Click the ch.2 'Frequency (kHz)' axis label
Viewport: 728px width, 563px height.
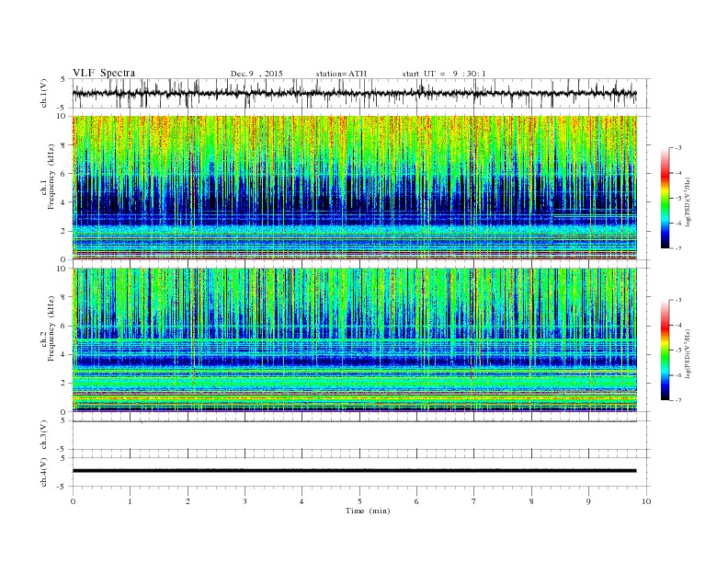click(51, 327)
